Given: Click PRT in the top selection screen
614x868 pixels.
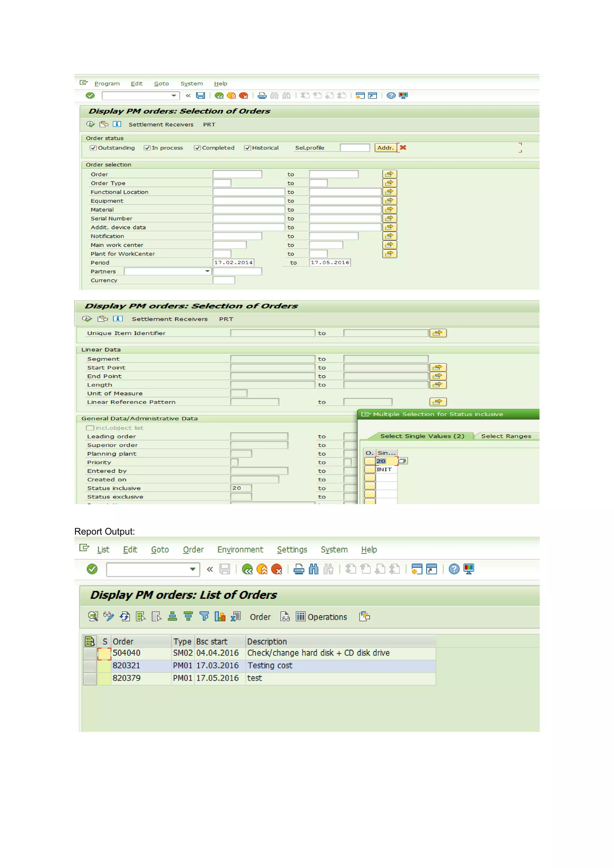Looking at the screenshot, I should [x=209, y=124].
